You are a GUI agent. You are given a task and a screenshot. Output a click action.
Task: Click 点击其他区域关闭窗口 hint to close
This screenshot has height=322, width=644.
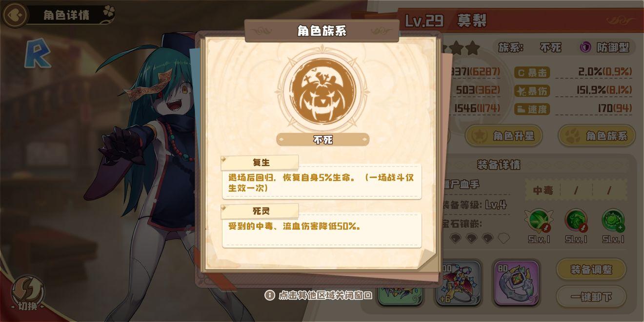(x=319, y=295)
